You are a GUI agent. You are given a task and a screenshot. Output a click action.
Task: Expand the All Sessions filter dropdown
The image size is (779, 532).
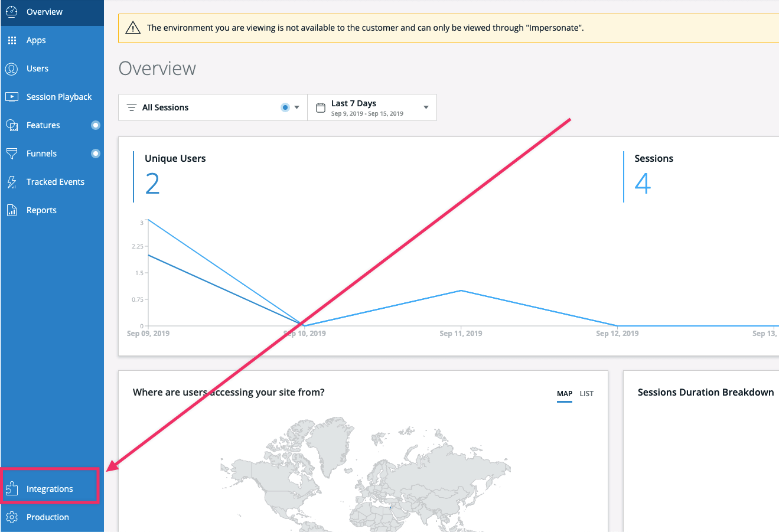296,107
